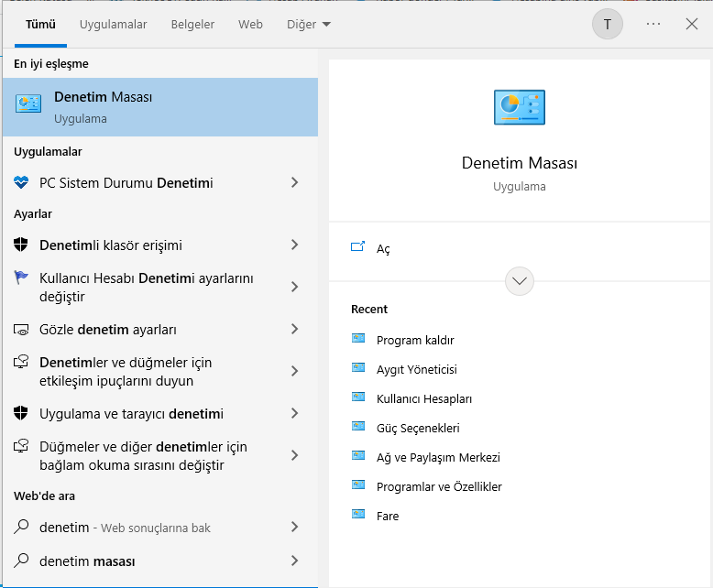Screen dimensions: 713x588
Task: Switch to the Uygulamalar tab
Action: pos(113,25)
